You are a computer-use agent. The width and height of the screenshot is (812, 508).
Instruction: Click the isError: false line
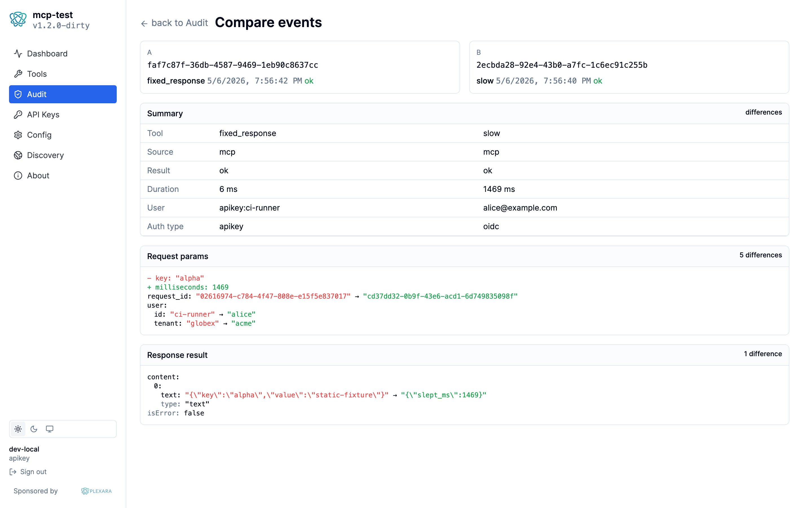[x=175, y=413]
